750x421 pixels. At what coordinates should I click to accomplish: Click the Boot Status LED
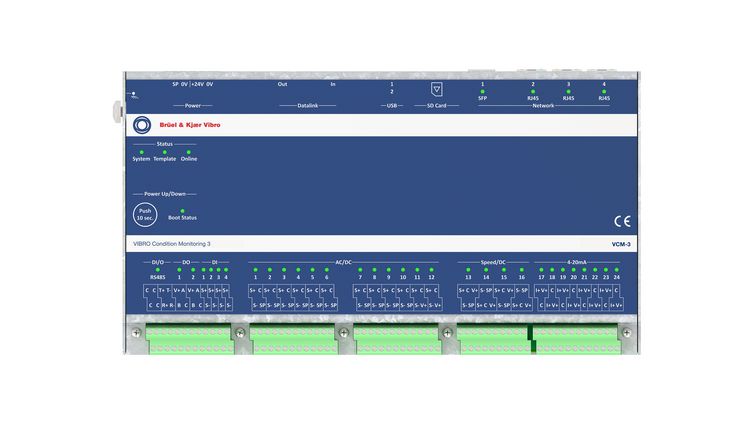coord(182,210)
